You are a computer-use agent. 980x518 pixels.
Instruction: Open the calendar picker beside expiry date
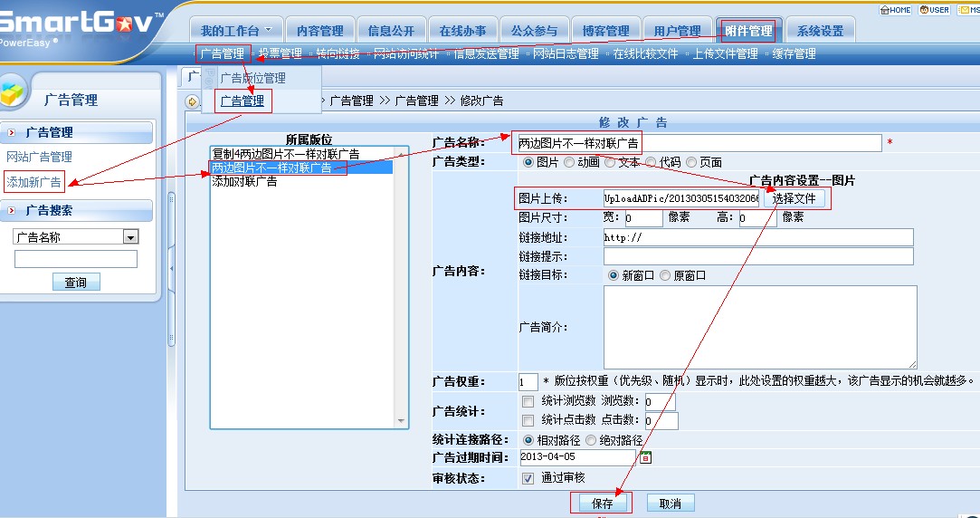tap(645, 458)
